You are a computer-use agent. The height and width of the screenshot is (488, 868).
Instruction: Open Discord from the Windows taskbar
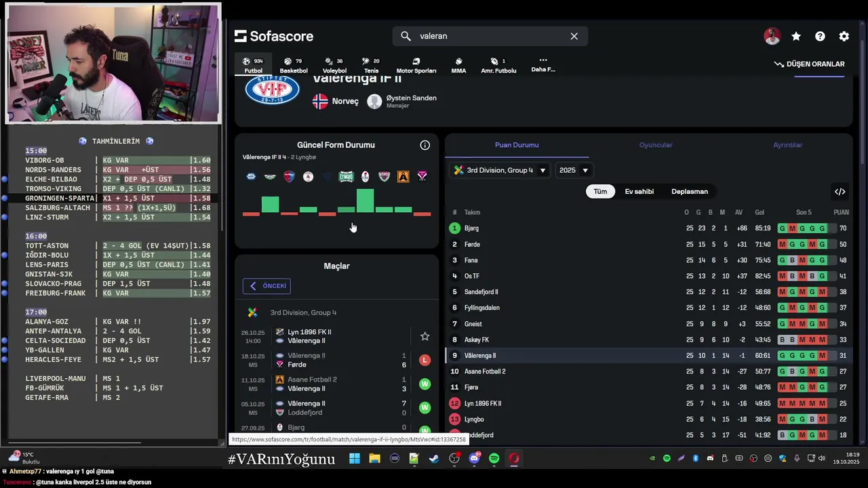tap(474, 459)
